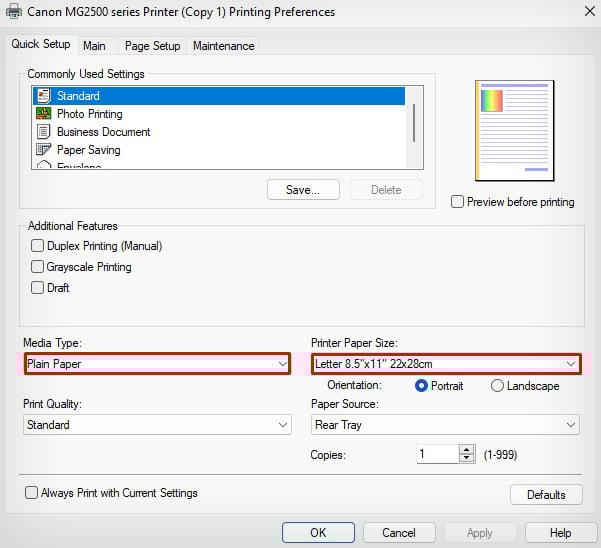Open the Media Type dropdown
This screenshot has width=601, height=548.
click(157, 364)
